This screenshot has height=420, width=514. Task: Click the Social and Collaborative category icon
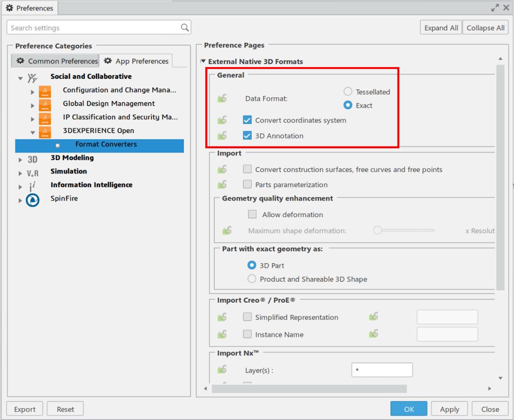pos(32,78)
